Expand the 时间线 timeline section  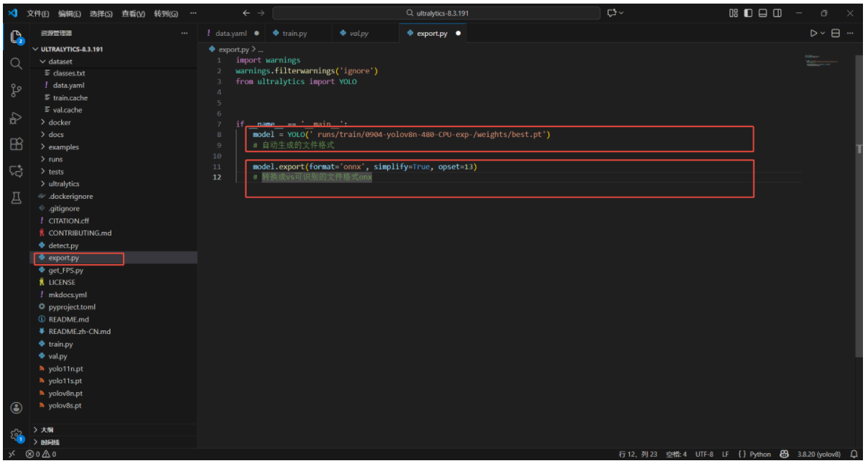[x=115, y=442]
